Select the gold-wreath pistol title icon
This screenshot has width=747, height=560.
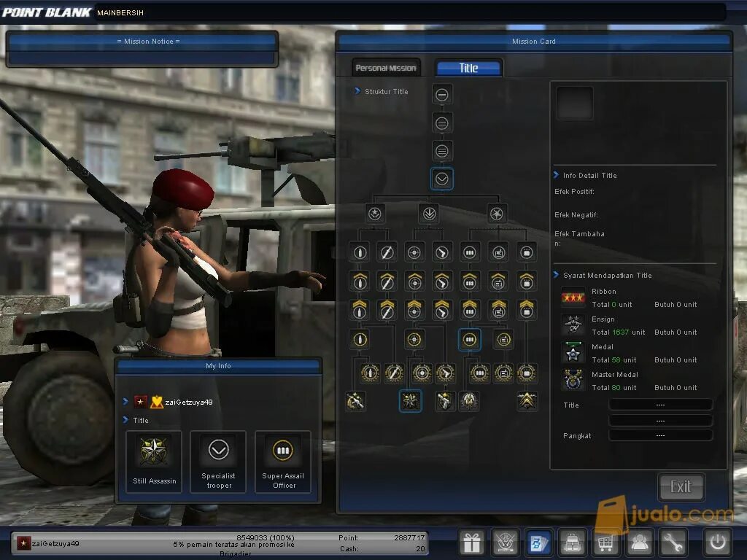(x=445, y=373)
